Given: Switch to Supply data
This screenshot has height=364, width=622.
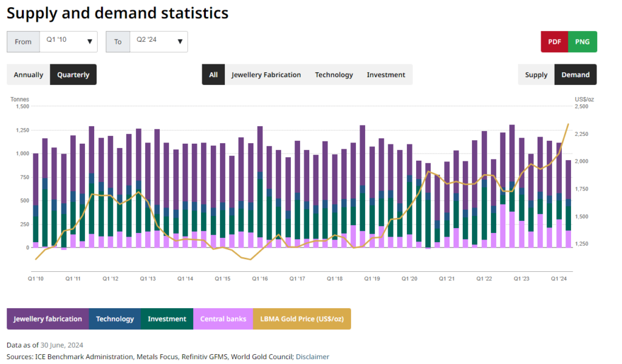Looking at the screenshot, I should click(536, 75).
